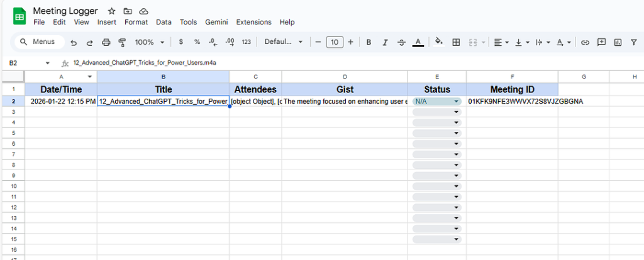Insert a chart
Image resolution: width=644 pixels, height=260 pixels.
(618, 42)
